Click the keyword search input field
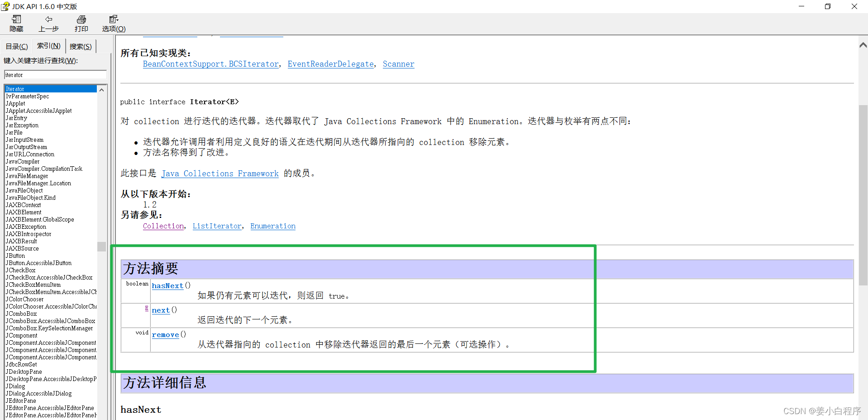868x420 pixels. pos(54,75)
